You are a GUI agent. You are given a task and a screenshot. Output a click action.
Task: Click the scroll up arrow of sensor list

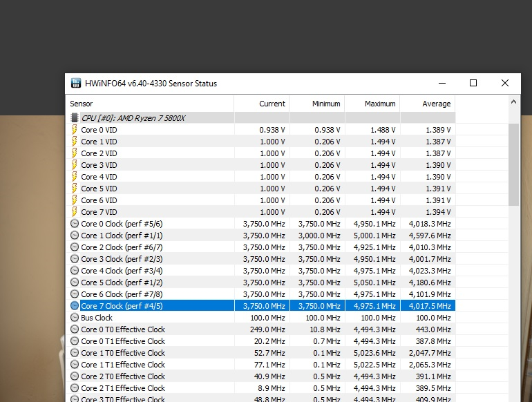click(x=513, y=102)
